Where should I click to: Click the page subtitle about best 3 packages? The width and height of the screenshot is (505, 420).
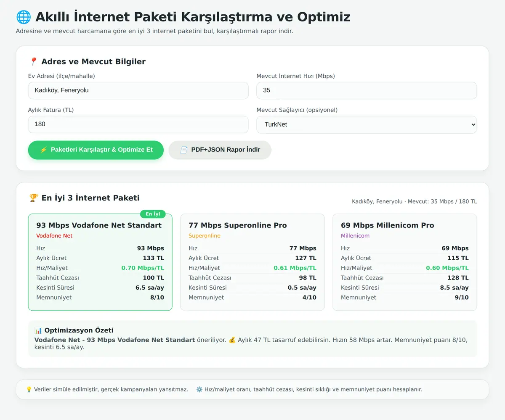point(154,31)
